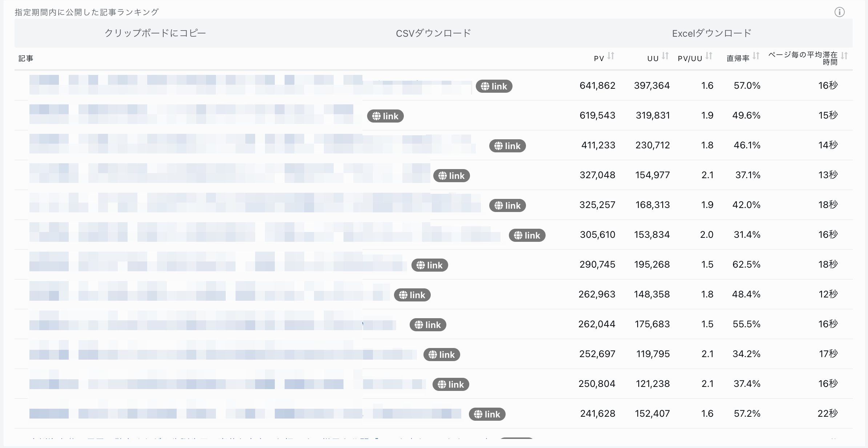The width and height of the screenshot is (868, 448).
Task: Open link badge for 305,610 PV article
Action: 527,235
